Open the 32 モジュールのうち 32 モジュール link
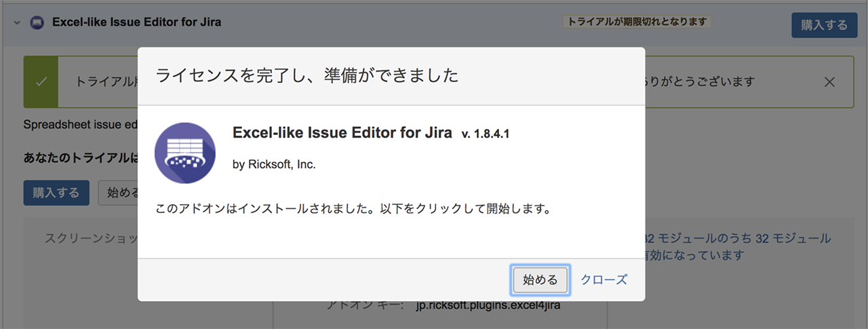Viewport: 868px width, 329px height. (x=737, y=247)
